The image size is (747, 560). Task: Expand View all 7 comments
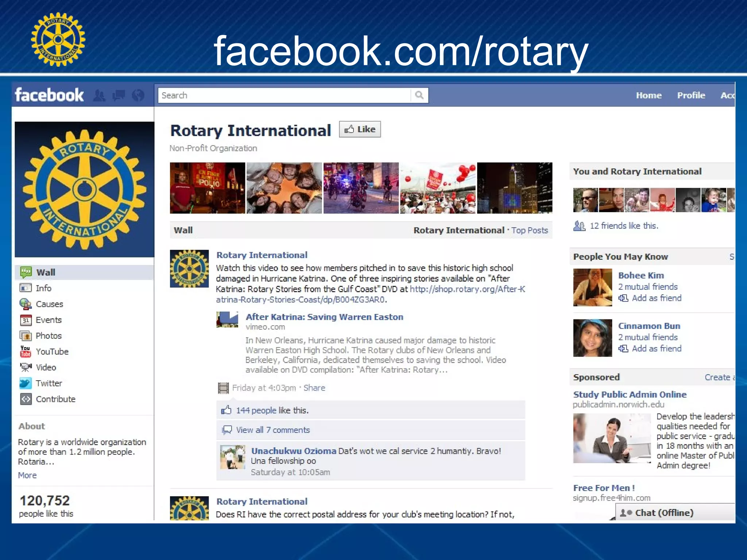tap(273, 430)
